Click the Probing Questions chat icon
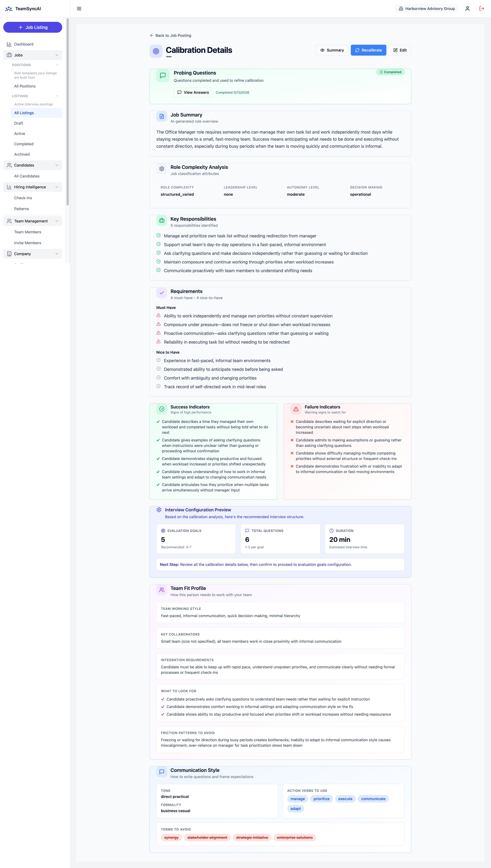The image size is (491, 868). click(x=163, y=76)
